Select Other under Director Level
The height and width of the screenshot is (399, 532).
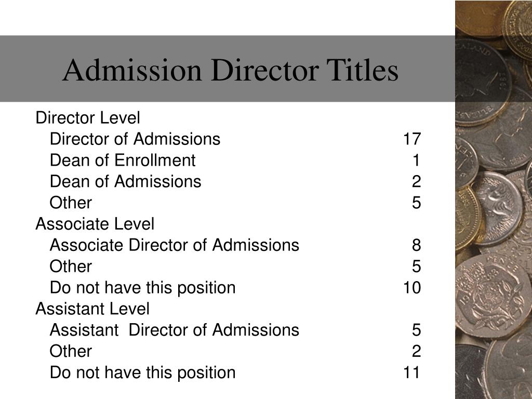coord(71,203)
